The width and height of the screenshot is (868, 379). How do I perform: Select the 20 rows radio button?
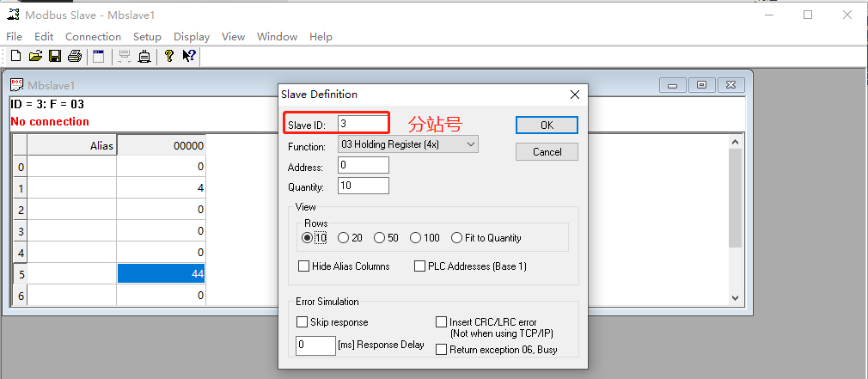tap(344, 238)
